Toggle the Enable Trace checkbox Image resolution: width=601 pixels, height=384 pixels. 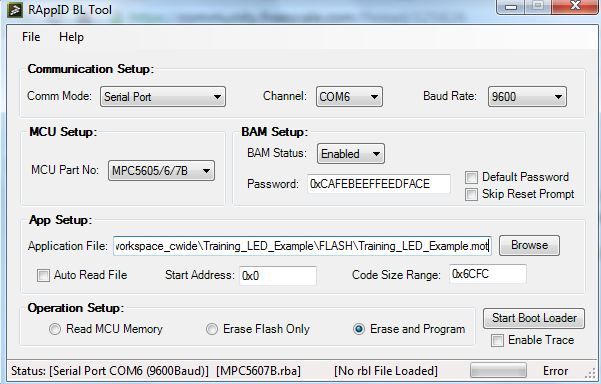[498, 340]
